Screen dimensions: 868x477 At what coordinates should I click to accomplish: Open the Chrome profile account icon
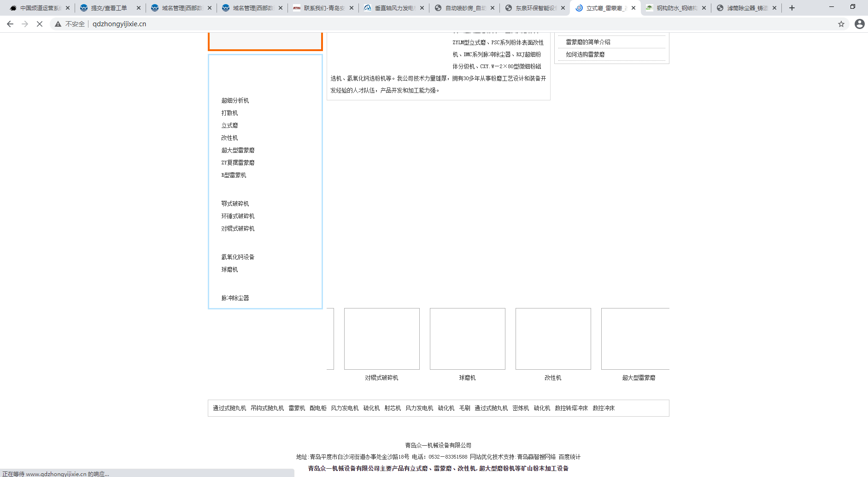point(860,24)
